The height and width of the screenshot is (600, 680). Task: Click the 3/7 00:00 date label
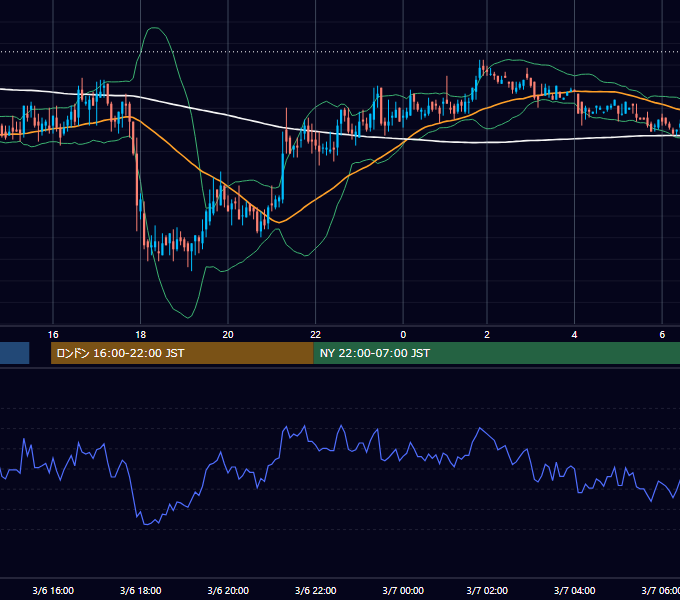403,590
